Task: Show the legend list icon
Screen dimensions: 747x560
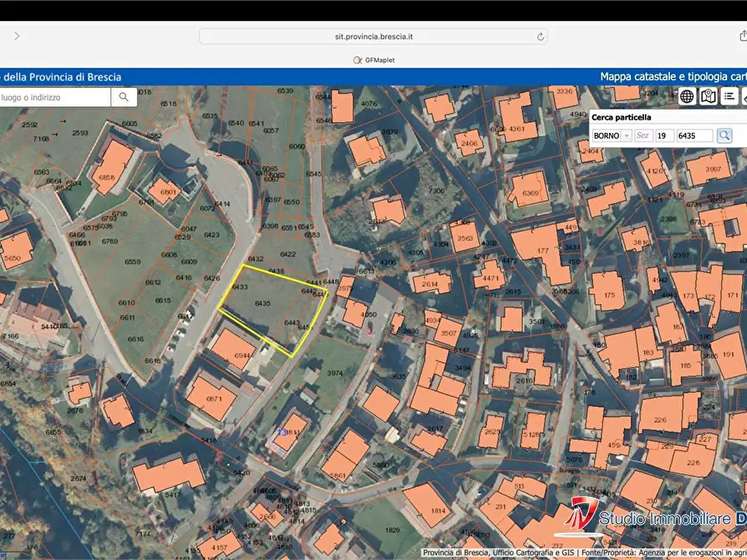Action: pyautogui.click(x=729, y=96)
